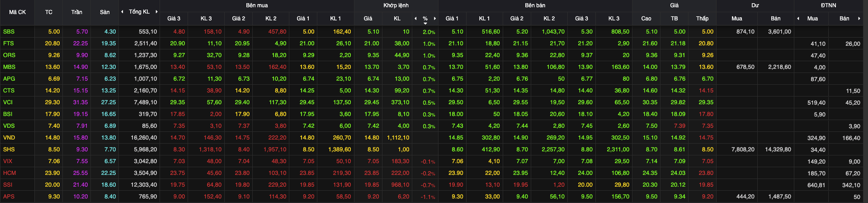Open MBS stock symbol
Viewport: 868px width, 203px height.
point(9,67)
